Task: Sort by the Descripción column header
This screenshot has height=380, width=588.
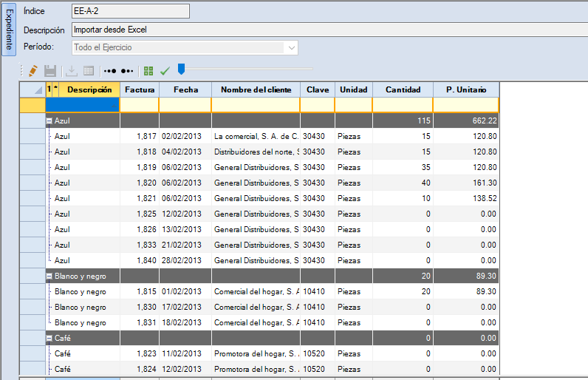Action: point(89,89)
